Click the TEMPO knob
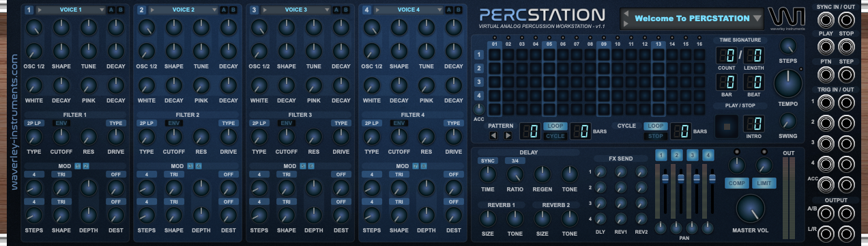The image size is (868, 246). 788,83
